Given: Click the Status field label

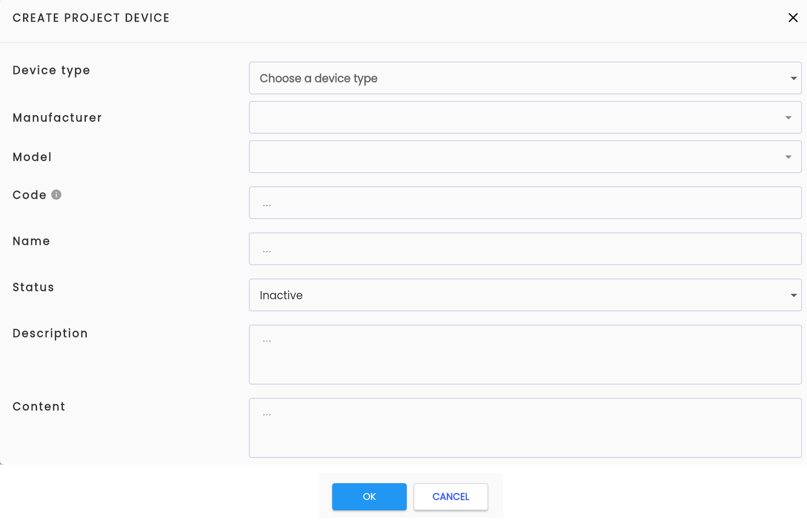Looking at the screenshot, I should pos(33,287).
